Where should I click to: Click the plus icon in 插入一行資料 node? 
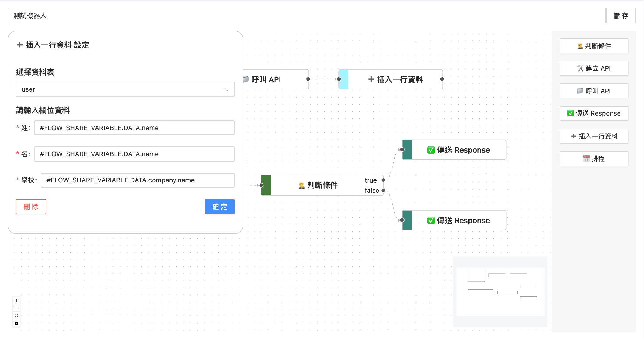(371, 79)
